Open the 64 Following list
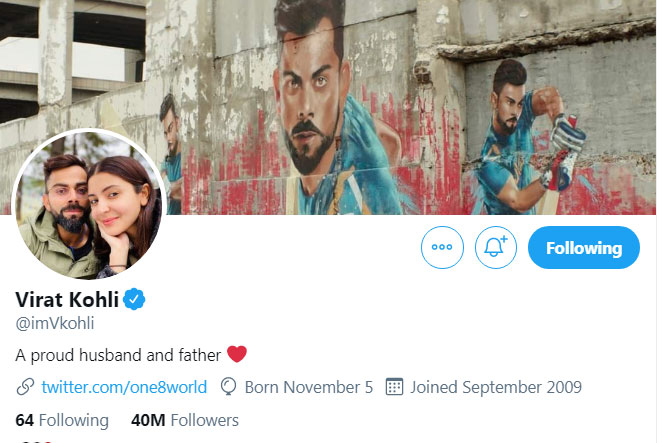Image resolution: width=662 pixels, height=443 pixels. click(x=62, y=420)
